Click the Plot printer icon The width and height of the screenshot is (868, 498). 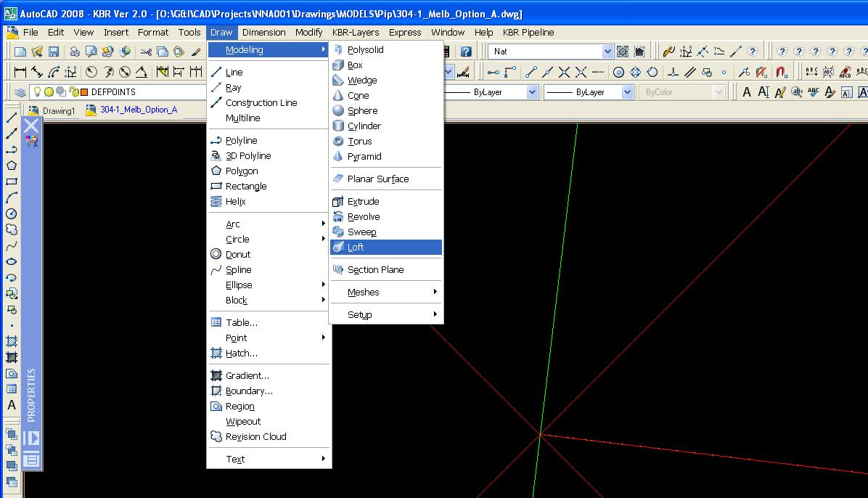pos(74,52)
